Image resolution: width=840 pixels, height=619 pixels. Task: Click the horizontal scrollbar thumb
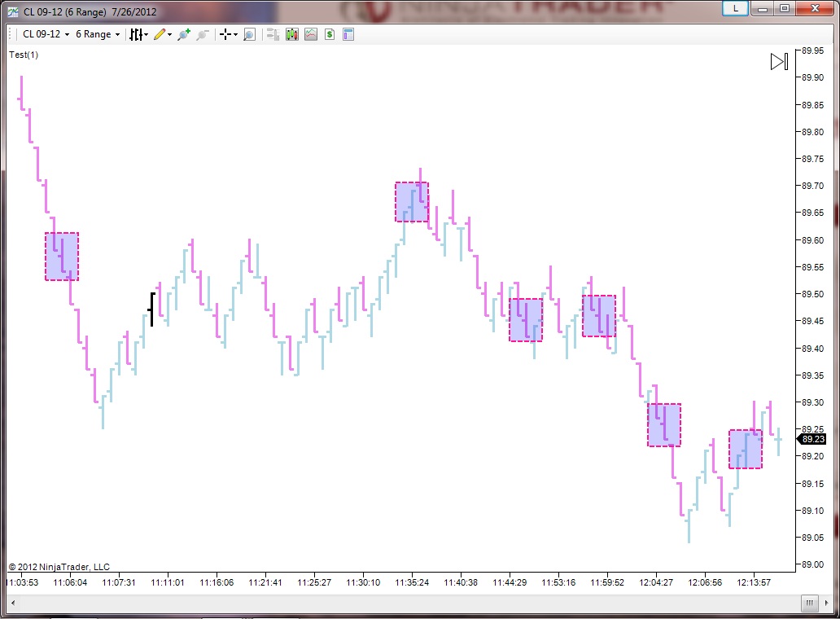pyautogui.click(x=809, y=603)
